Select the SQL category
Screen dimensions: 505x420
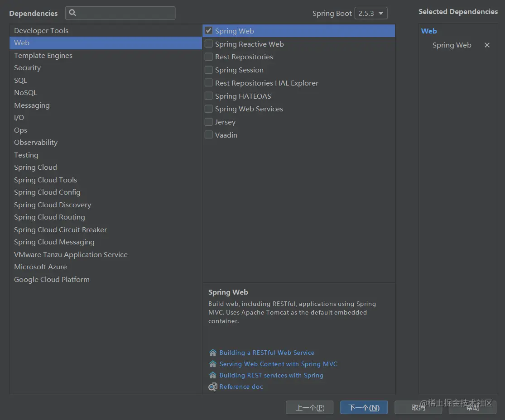coord(106,80)
